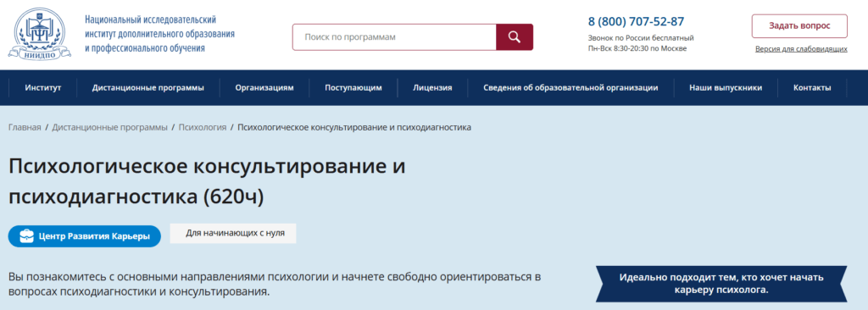Screen dimensions: 868x310
Task: Click the Для начинающих с нуля tag
Action: click(x=233, y=233)
